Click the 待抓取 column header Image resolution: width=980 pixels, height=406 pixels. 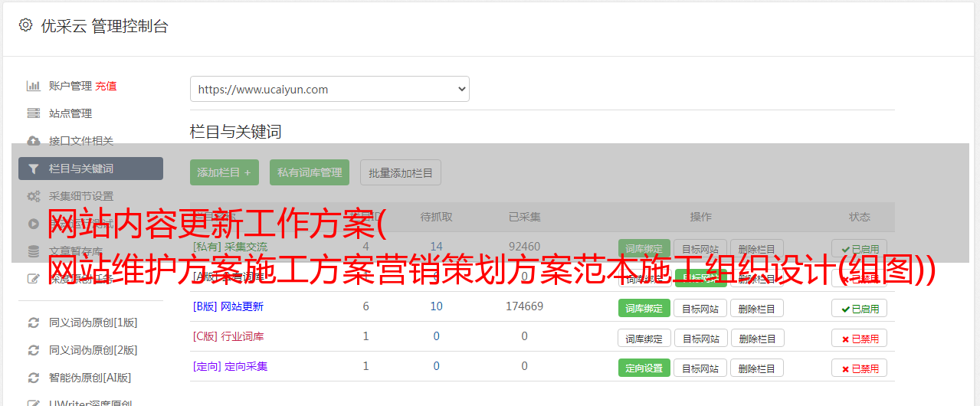click(x=436, y=217)
